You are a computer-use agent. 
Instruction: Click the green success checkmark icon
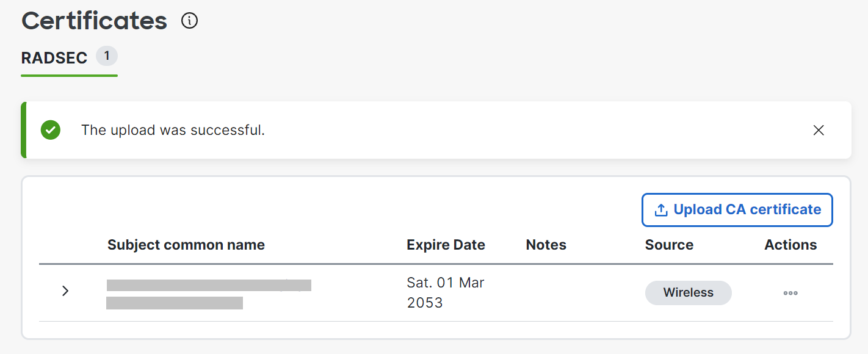(x=51, y=130)
